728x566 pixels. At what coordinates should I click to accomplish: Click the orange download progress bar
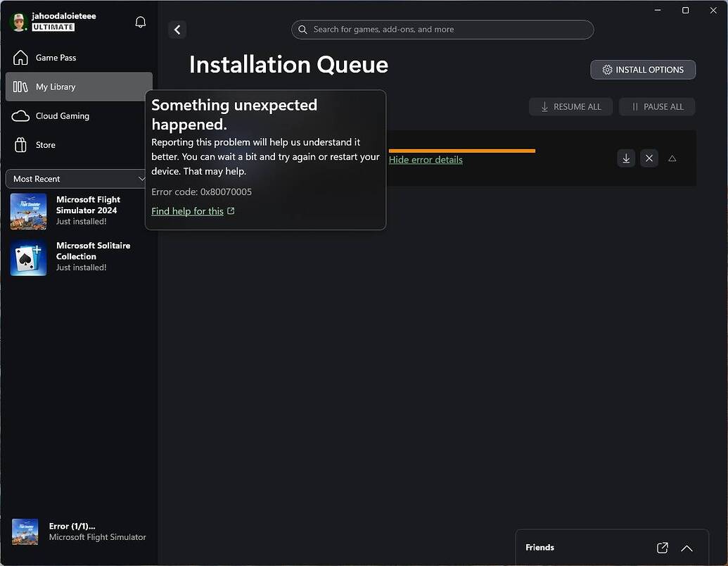tap(462, 150)
